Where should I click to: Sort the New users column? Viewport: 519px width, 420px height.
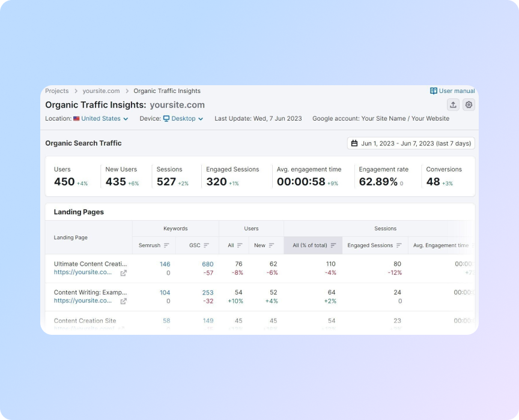272,245
